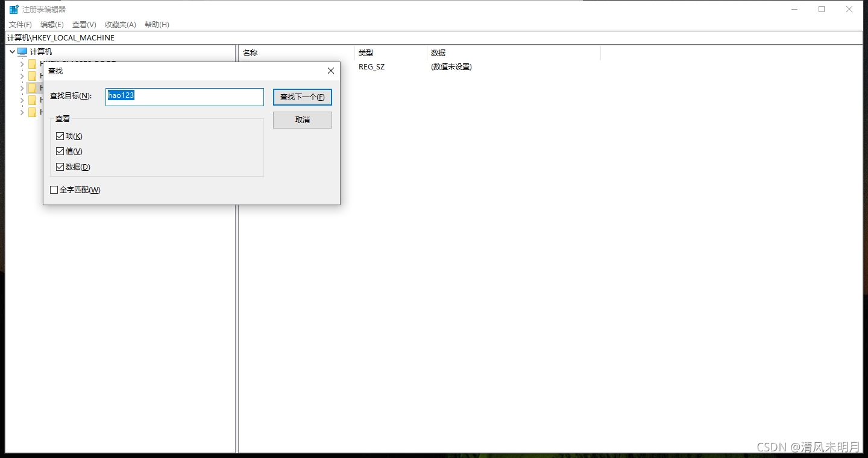Click the 类型 column header
The image size is (868, 458).
391,53
